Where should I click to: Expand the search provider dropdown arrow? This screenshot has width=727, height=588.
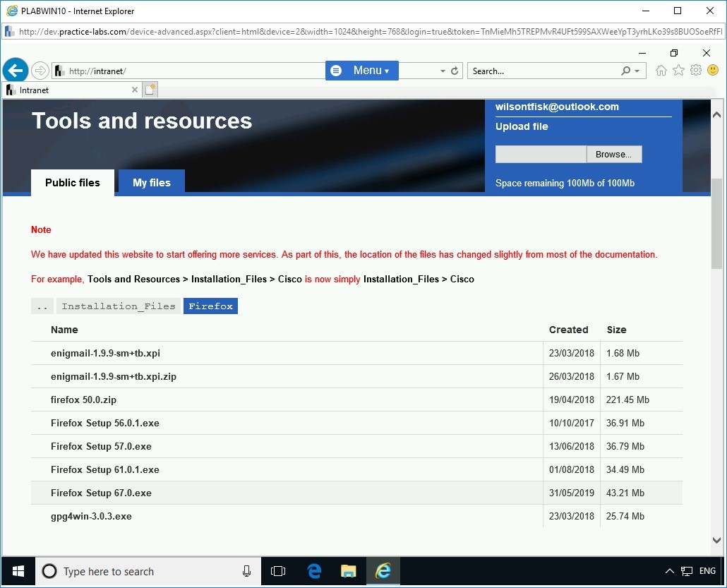635,71
